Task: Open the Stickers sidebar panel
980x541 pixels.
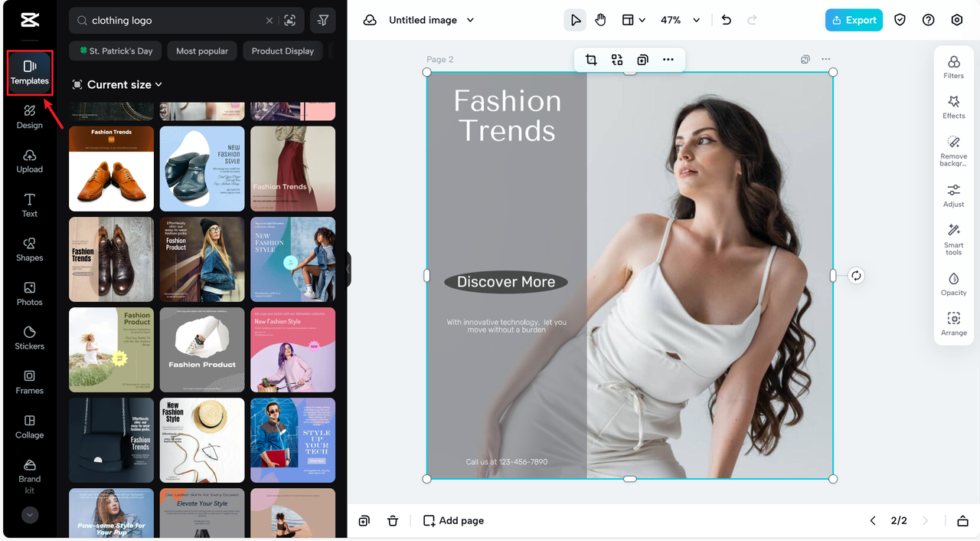Action: [x=30, y=338]
